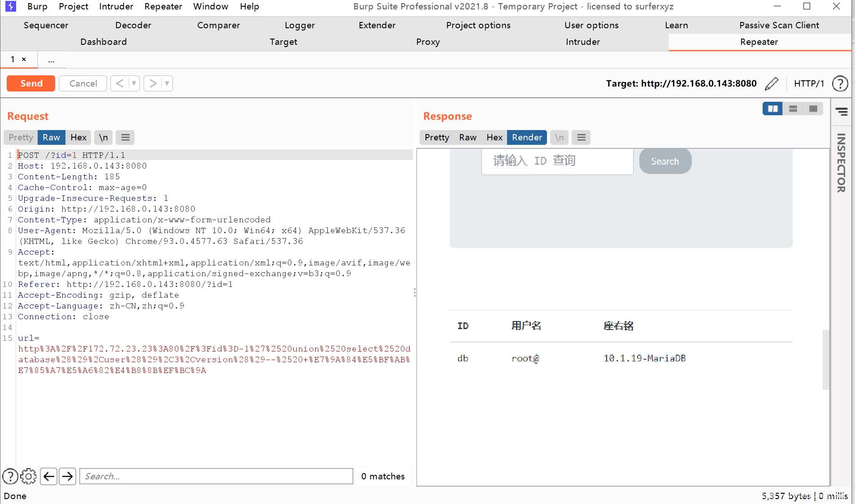Open the Intruder menu in menu bar
The image size is (855, 504).
(x=116, y=6)
